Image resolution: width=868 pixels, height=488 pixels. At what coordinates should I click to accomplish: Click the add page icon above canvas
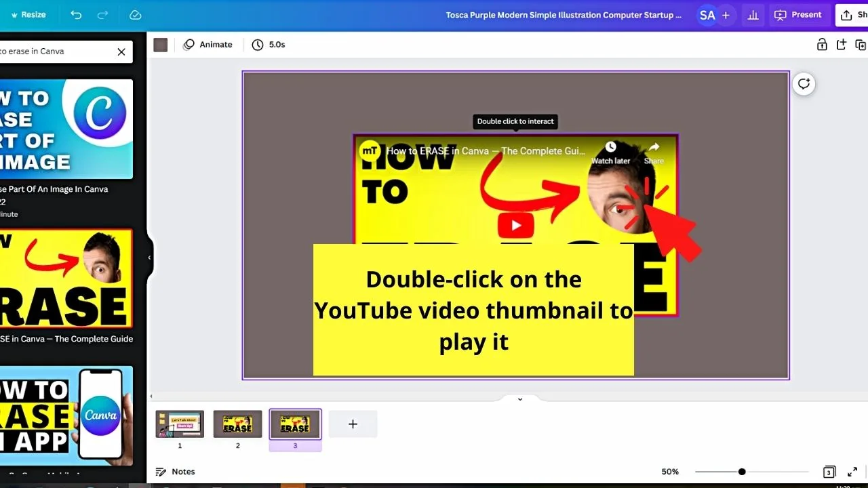coord(842,45)
